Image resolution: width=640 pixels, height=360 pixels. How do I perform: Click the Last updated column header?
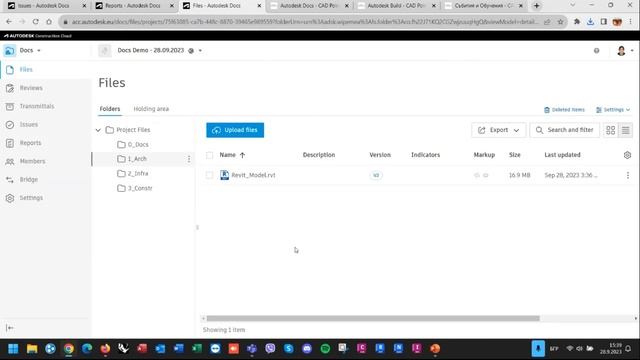click(x=562, y=155)
